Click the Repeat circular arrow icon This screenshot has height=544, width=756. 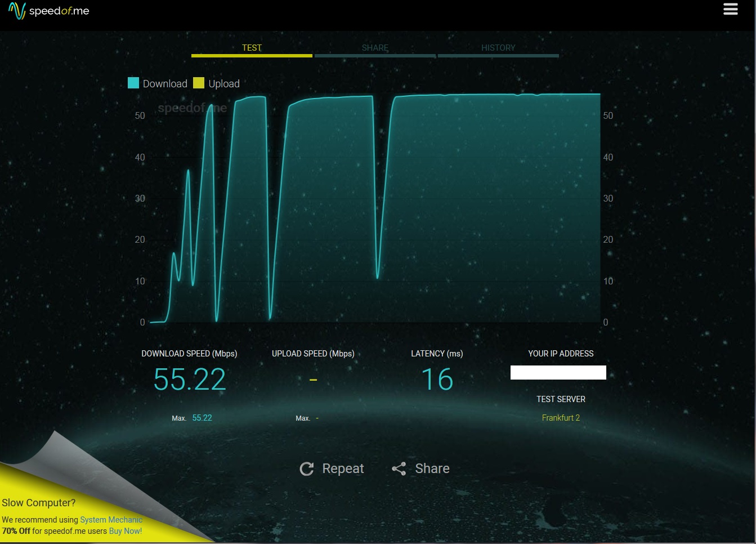(307, 469)
